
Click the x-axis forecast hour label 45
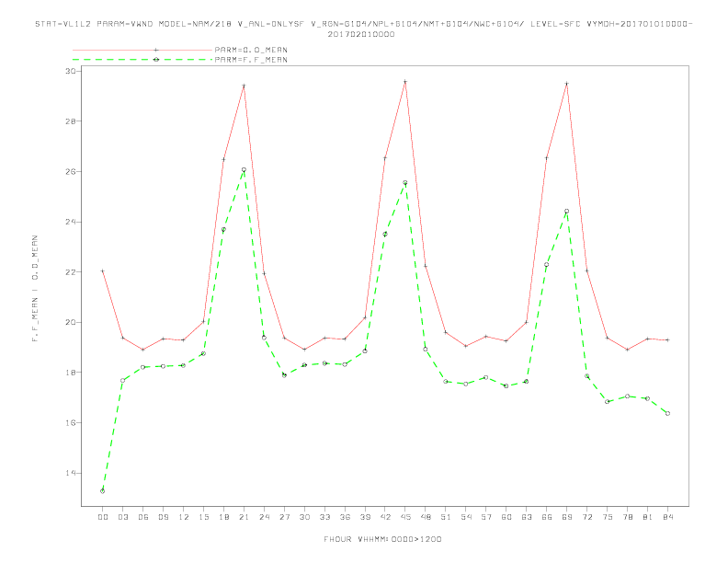405,517
